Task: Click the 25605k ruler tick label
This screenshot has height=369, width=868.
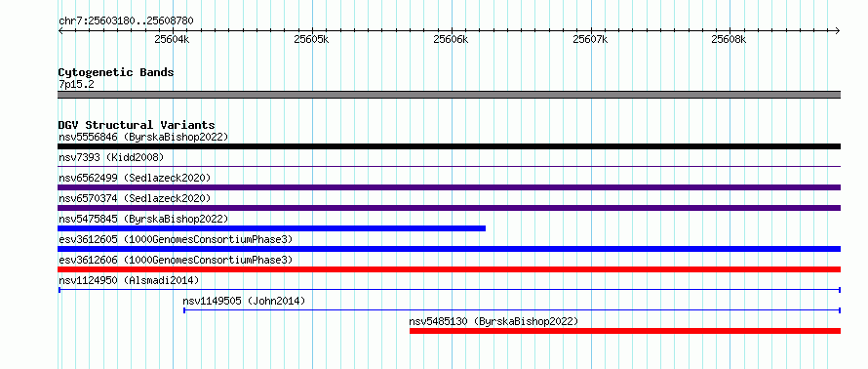Action: pos(312,39)
